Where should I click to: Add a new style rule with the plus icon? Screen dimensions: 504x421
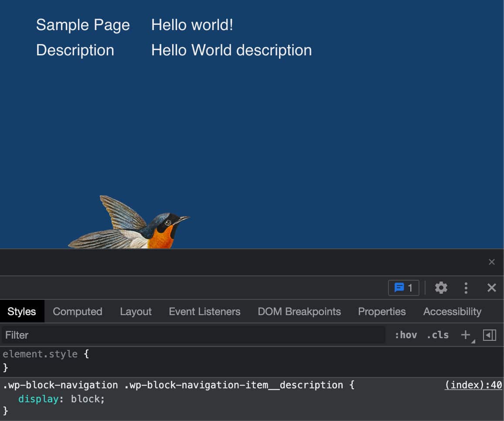coord(465,335)
